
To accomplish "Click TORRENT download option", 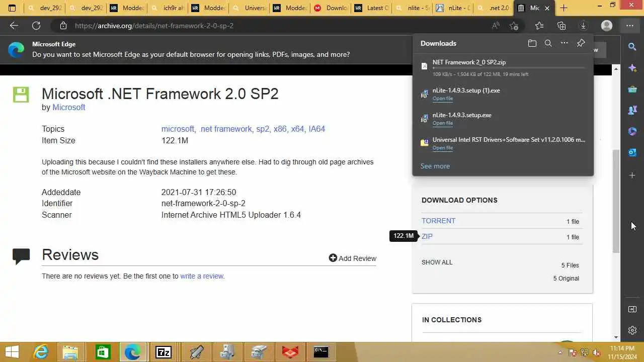I will [x=438, y=221].
